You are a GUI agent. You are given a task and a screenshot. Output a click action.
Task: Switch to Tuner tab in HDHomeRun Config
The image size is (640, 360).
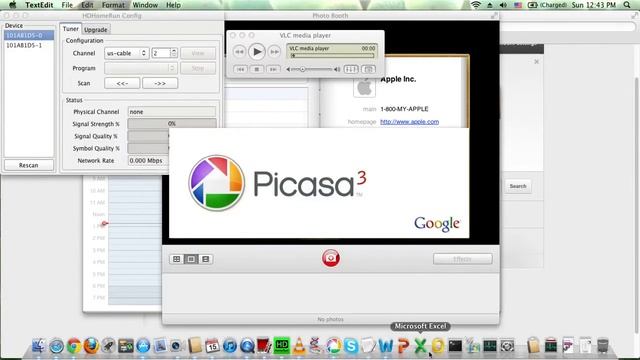[x=71, y=29]
